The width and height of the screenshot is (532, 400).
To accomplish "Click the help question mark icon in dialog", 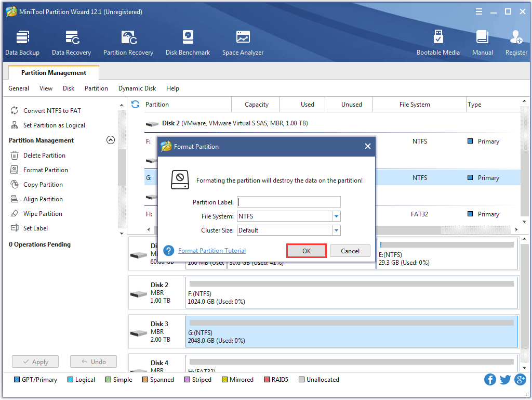I will coord(169,251).
